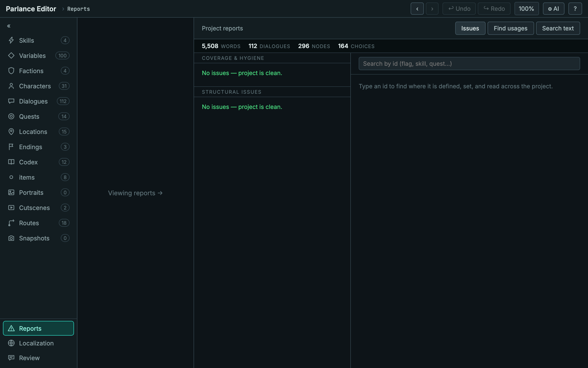The image size is (588, 368).
Task: Open the 100% zoom control
Action: click(527, 9)
